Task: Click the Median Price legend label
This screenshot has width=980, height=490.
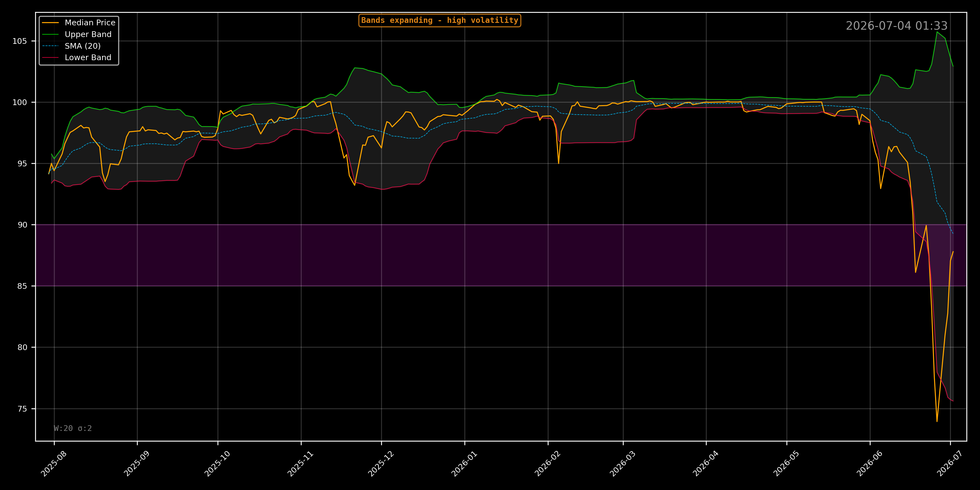Action: (90, 23)
